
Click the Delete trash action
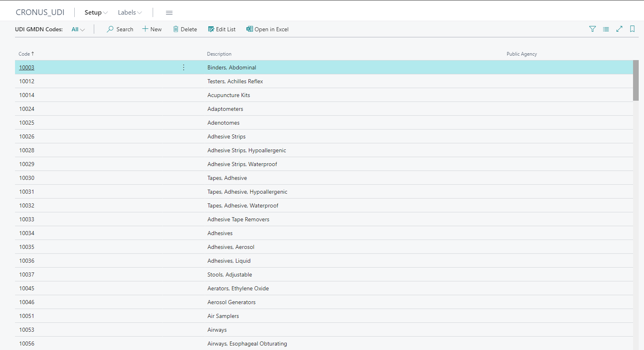(x=185, y=29)
